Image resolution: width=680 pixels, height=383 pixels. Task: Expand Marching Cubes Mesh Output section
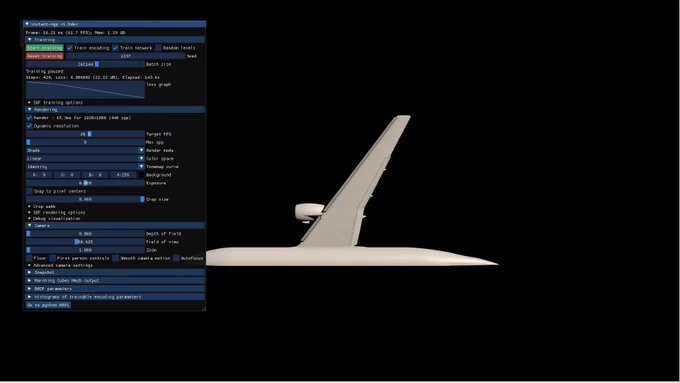coord(115,281)
